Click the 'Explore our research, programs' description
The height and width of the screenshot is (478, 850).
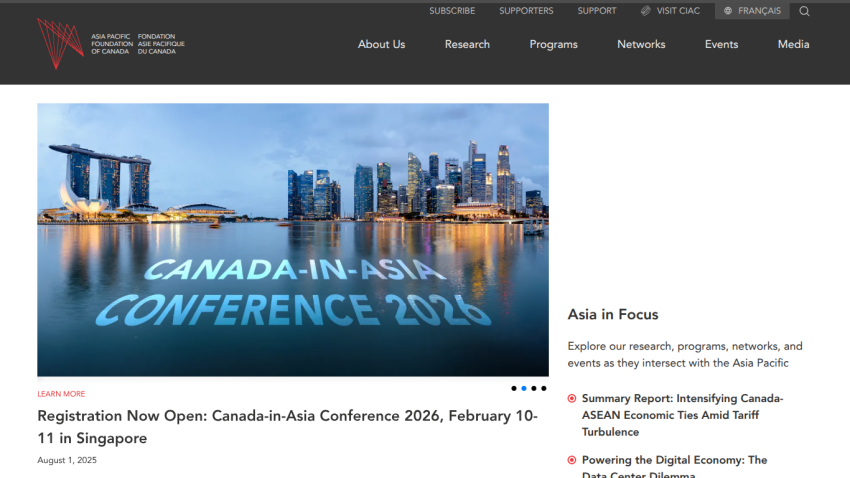point(685,354)
